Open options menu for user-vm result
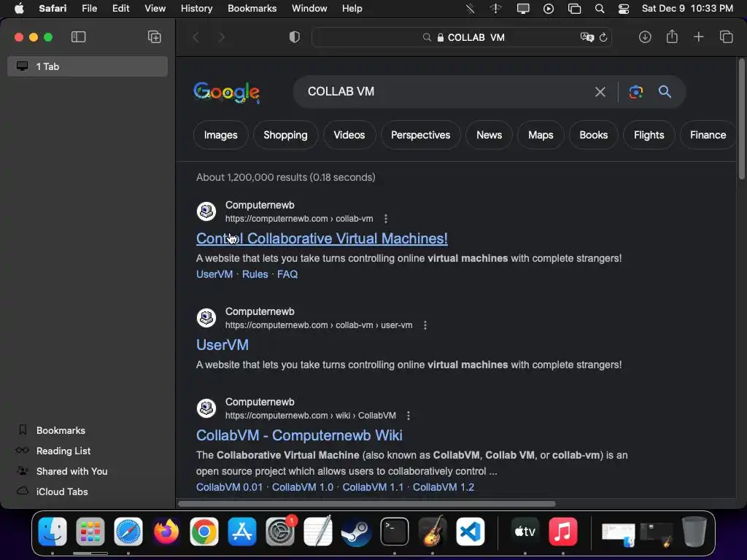 (x=425, y=325)
